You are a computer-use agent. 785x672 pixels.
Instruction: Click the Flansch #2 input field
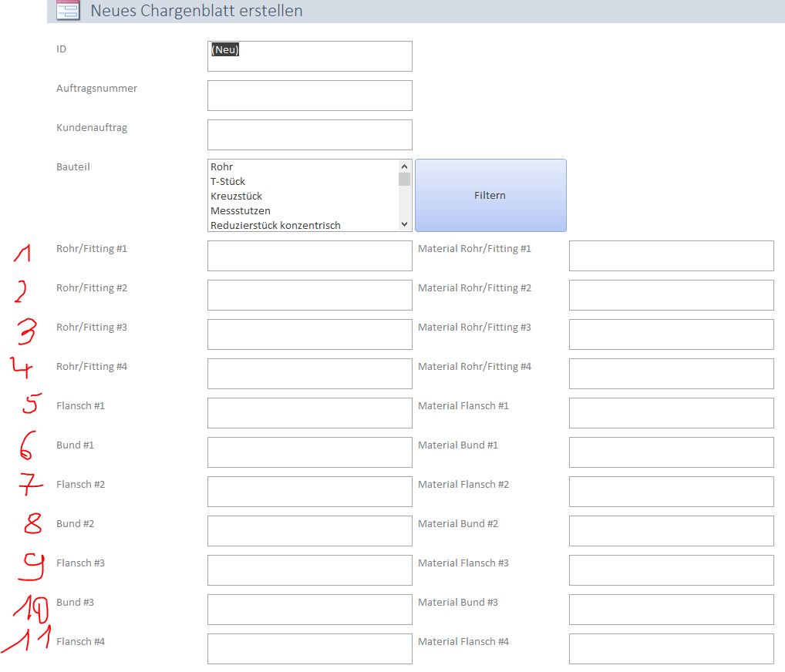tap(310, 492)
